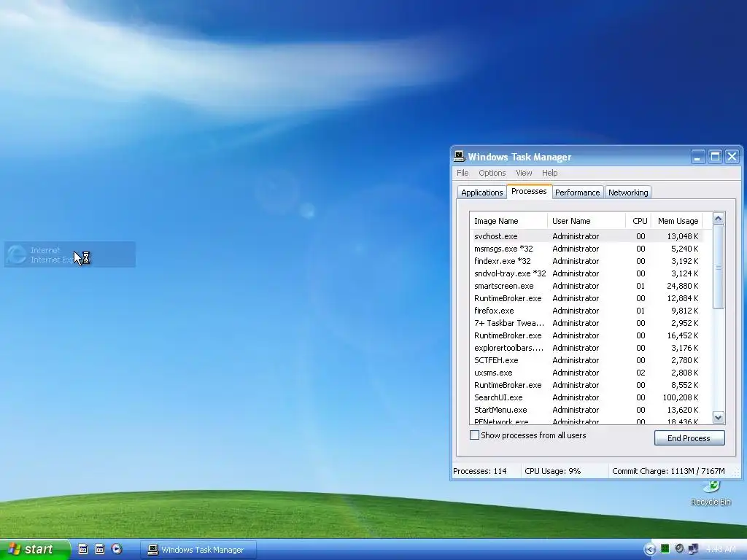Open the View menu
This screenshot has height=560, width=747.
point(524,173)
